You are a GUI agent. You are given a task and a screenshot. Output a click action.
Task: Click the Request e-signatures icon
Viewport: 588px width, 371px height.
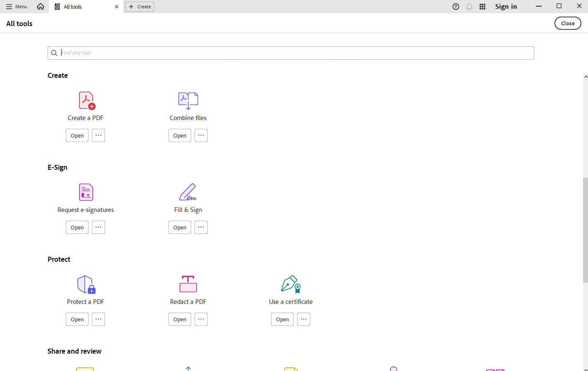pyautogui.click(x=86, y=193)
